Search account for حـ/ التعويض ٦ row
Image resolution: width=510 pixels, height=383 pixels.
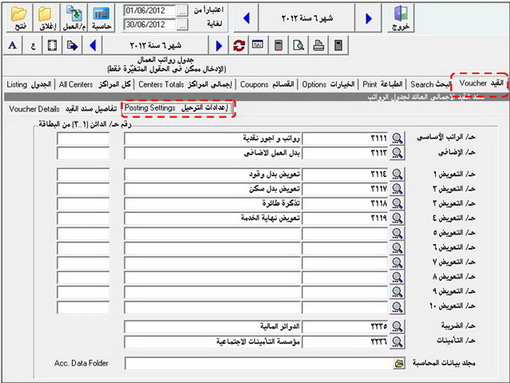click(397, 248)
